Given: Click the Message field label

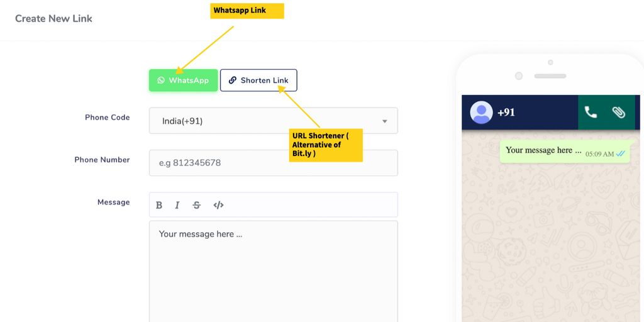Looking at the screenshot, I should [114, 202].
